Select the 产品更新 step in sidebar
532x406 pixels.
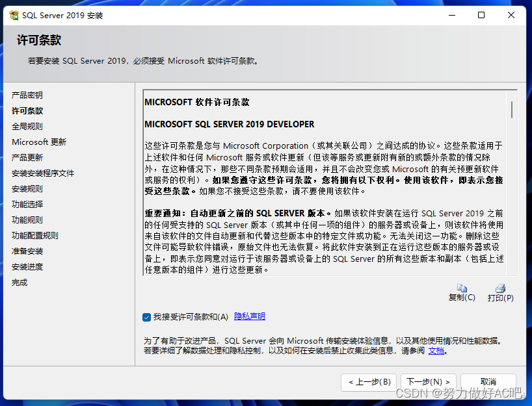[27, 158]
